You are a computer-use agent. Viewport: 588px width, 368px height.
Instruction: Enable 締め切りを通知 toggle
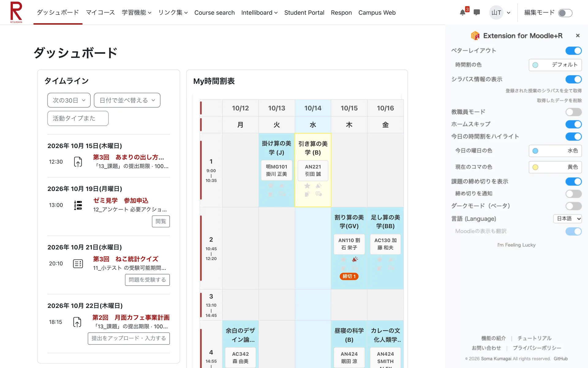tap(573, 194)
